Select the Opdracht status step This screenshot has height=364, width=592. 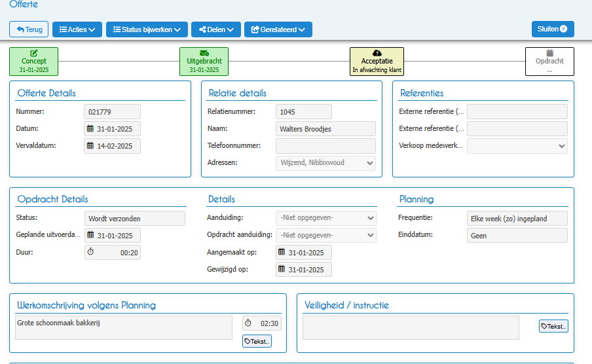pyautogui.click(x=549, y=62)
